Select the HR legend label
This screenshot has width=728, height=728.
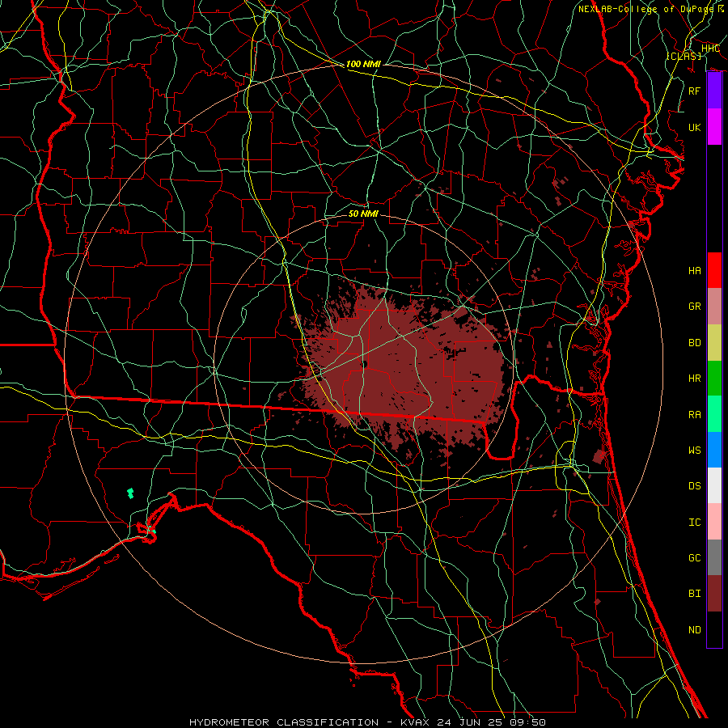click(695, 379)
